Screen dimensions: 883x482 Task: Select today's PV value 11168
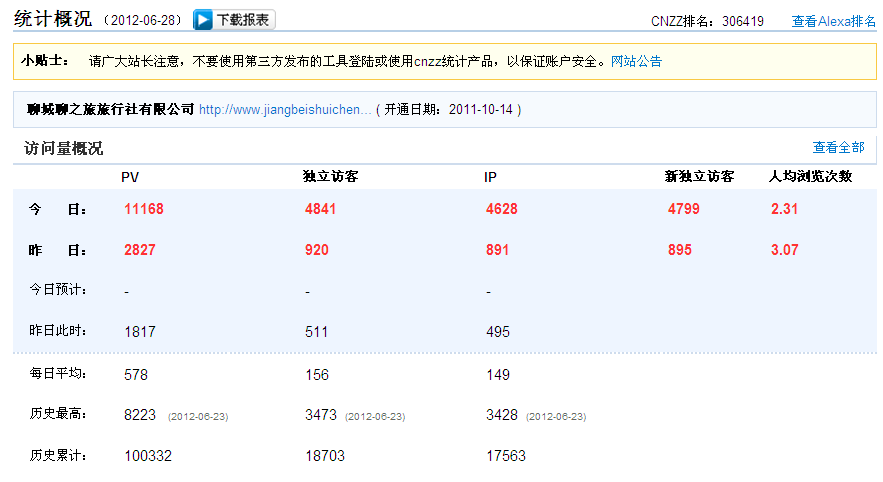[144, 209]
